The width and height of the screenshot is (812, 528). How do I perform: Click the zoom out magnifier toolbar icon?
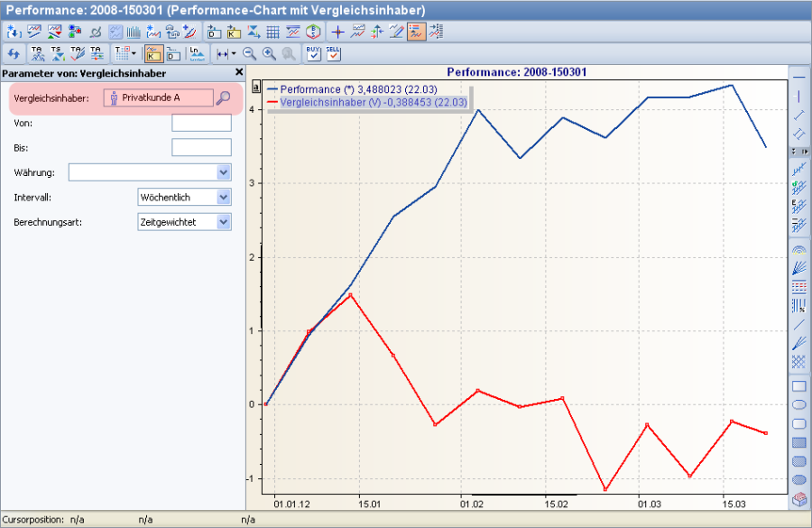click(250, 54)
